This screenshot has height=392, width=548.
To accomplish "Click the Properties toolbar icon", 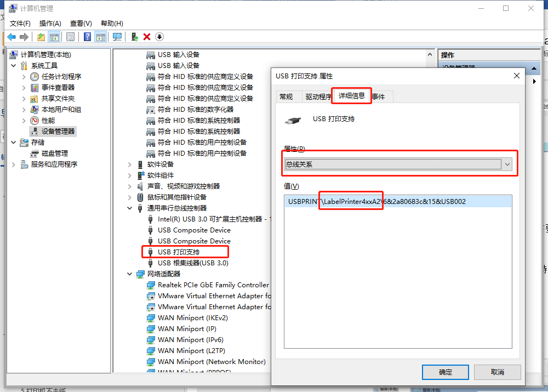I will (70, 37).
